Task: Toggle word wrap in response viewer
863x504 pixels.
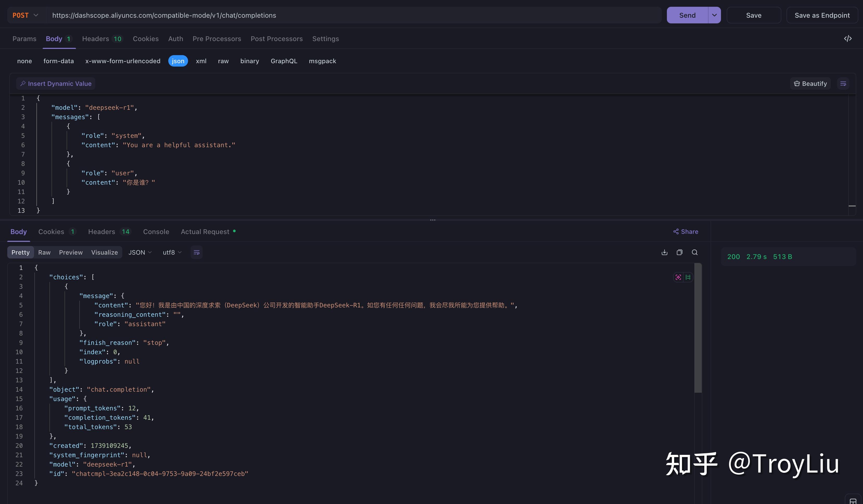Action: click(197, 252)
